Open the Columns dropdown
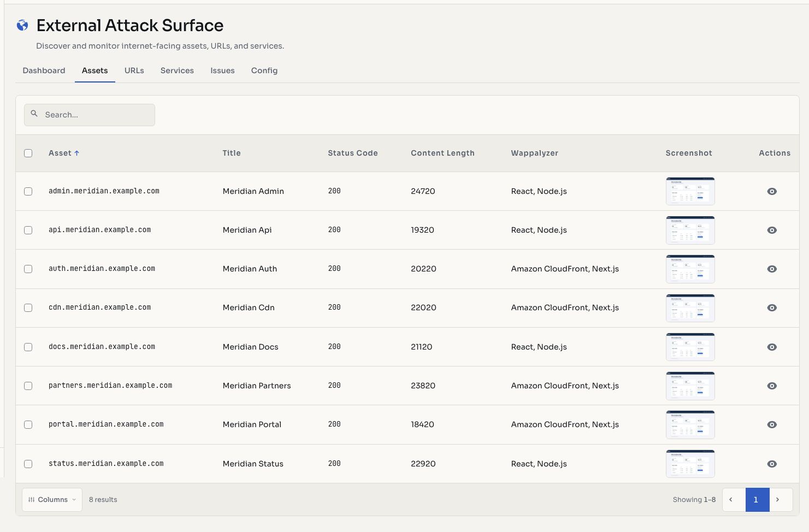Screen dimensions: 809x532 point(52,500)
